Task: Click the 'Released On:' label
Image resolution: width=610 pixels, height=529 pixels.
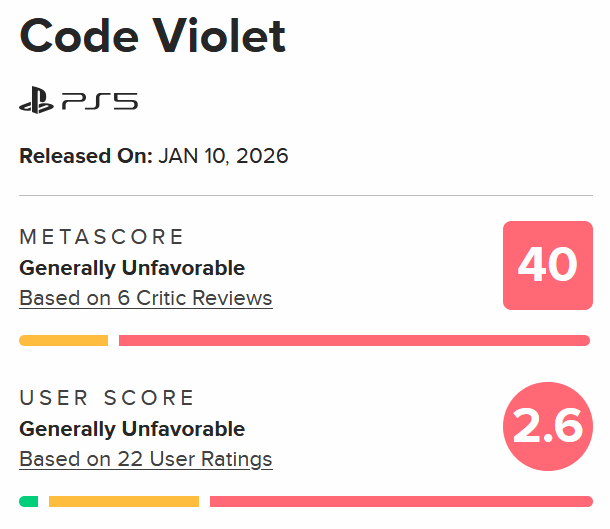Action: [86, 156]
